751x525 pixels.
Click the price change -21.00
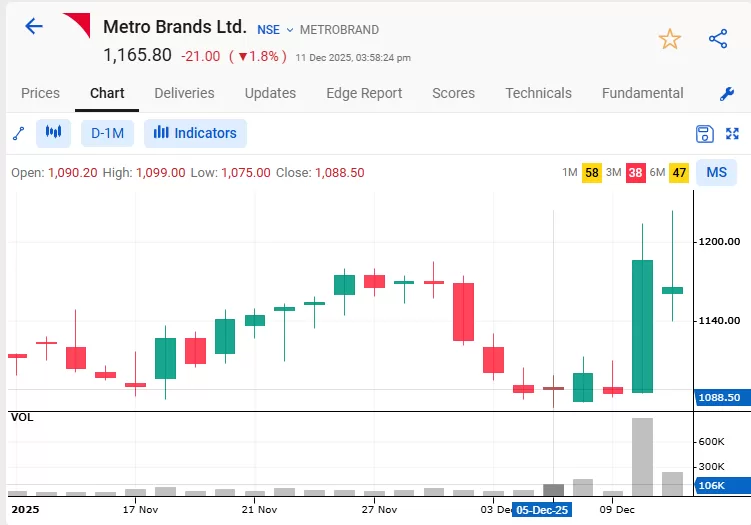(201, 57)
